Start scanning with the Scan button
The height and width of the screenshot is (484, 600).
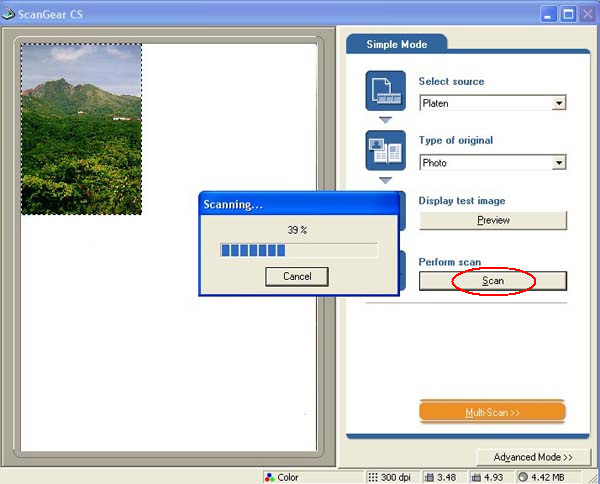point(493,281)
